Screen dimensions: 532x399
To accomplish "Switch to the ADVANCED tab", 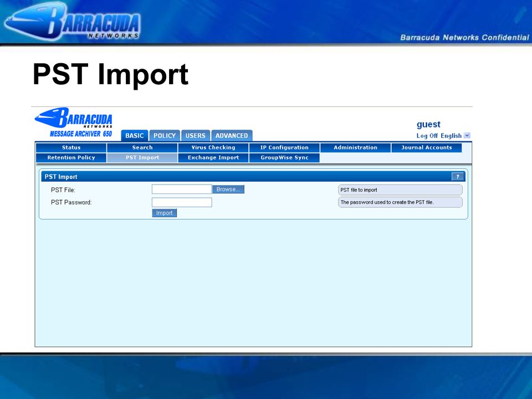I will tap(232, 135).
